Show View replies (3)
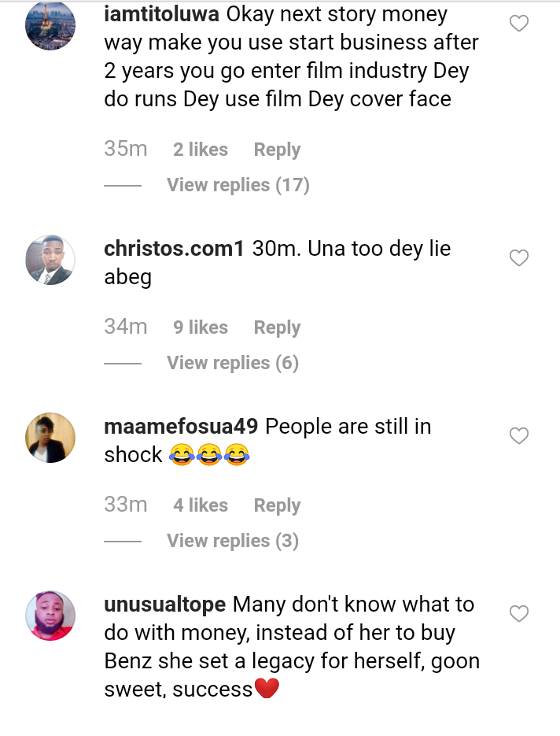560x736 pixels. pyautogui.click(x=232, y=541)
